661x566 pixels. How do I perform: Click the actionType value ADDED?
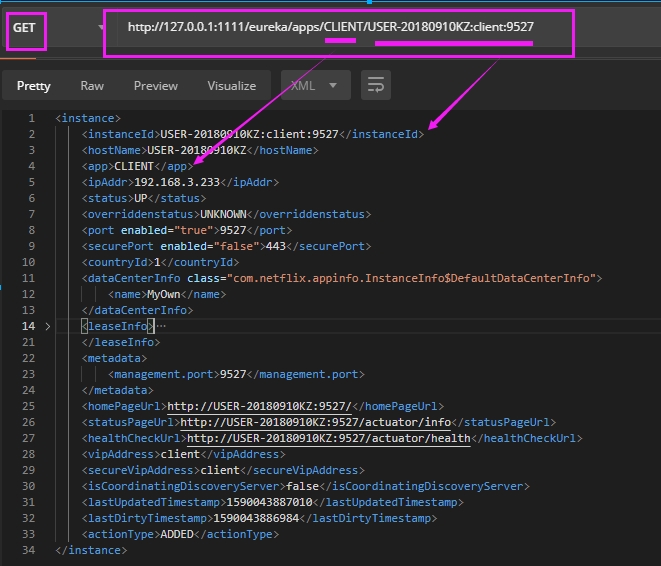(177, 534)
